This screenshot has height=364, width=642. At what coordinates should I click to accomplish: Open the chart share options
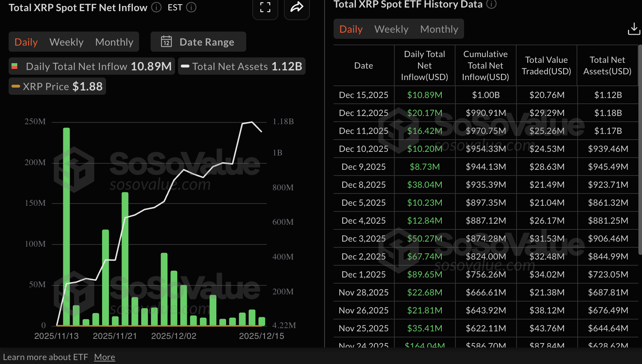tap(297, 7)
